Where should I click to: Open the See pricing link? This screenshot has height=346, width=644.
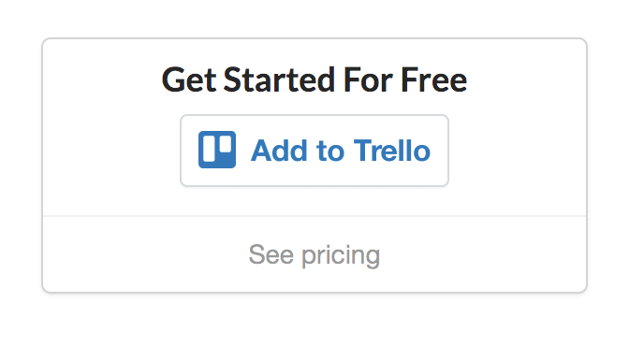pos(315,255)
